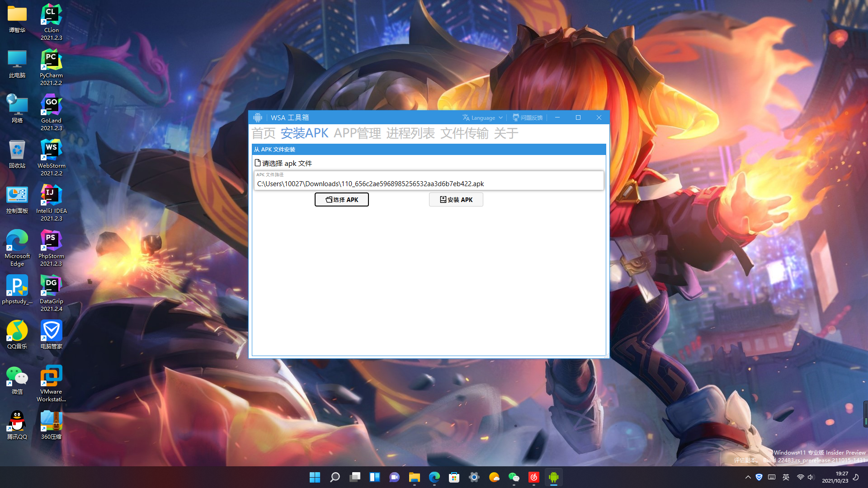Open the Android WSA toolbox taskbar icon

(x=553, y=477)
